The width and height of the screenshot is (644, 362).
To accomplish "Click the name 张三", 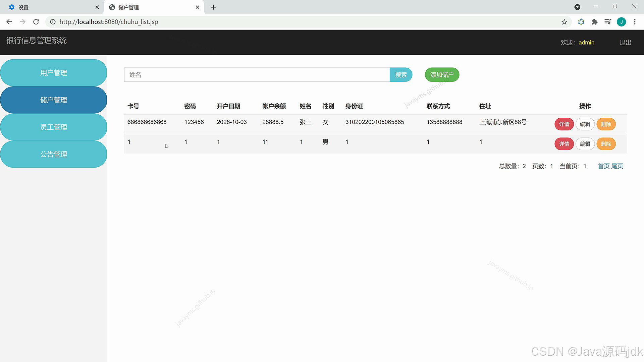I will pos(305,122).
